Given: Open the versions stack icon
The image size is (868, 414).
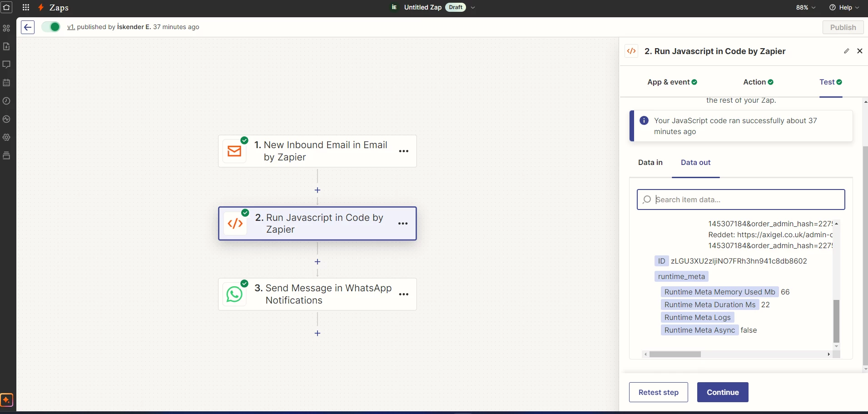Looking at the screenshot, I should [x=6, y=155].
